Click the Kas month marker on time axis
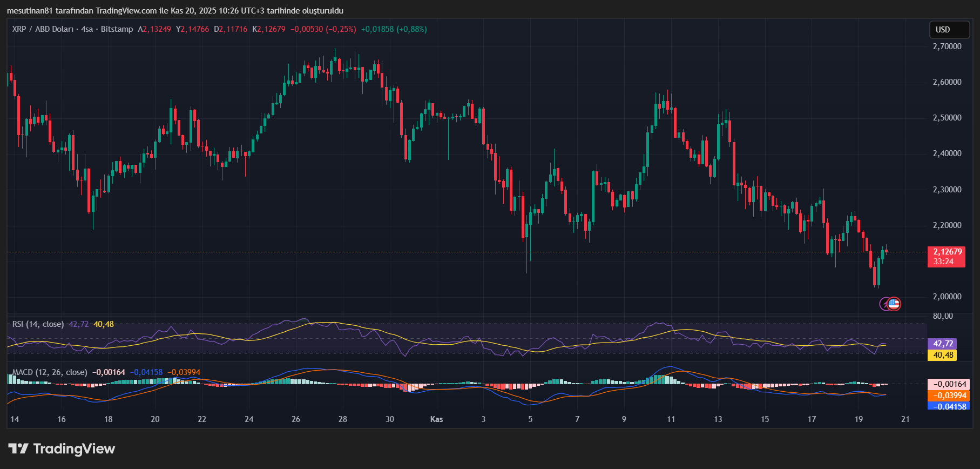Viewport: 980px width, 469px height. (436, 419)
